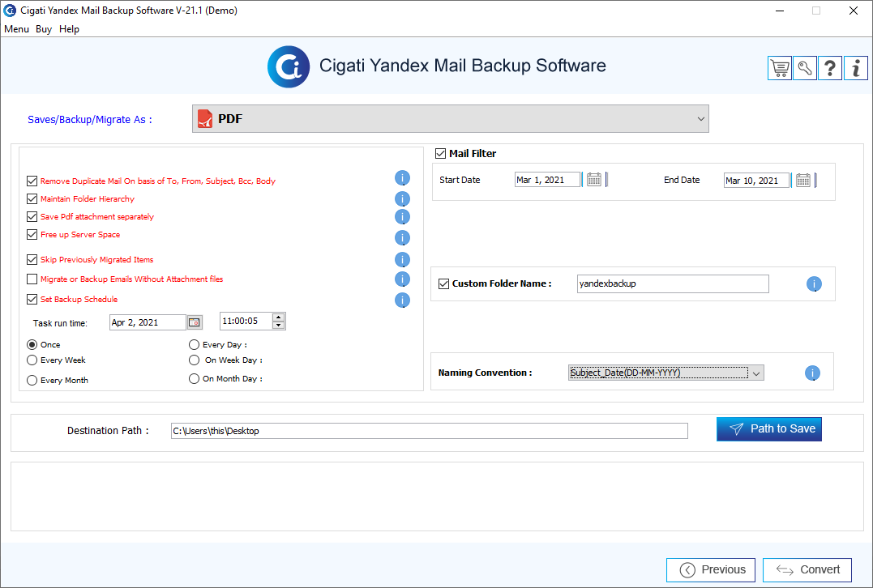Go back with Previous button
This screenshot has width=873, height=588.
pos(710,569)
